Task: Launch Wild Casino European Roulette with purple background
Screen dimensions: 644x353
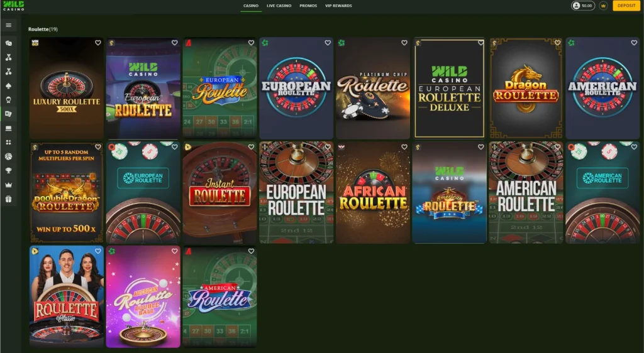Action: pos(143,89)
